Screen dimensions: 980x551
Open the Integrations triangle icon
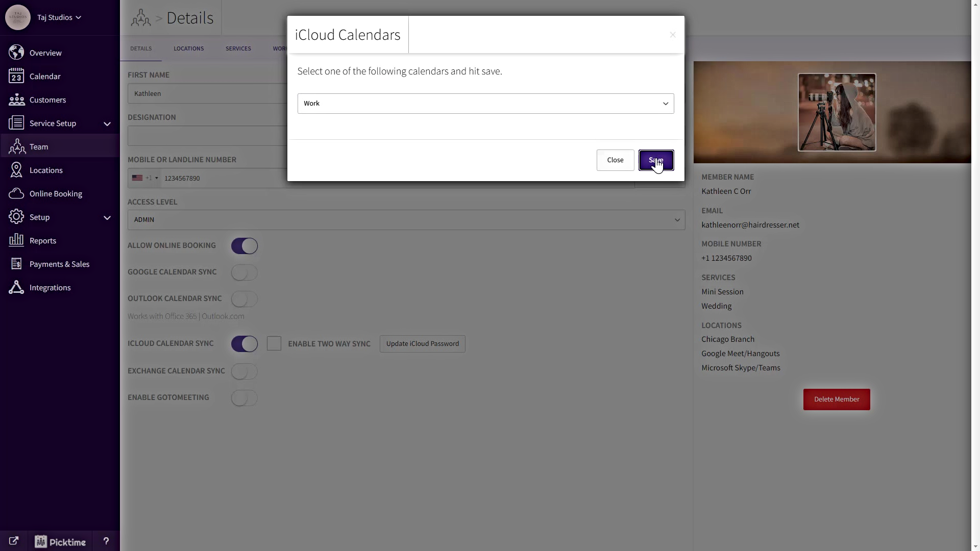click(x=16, y=287)
